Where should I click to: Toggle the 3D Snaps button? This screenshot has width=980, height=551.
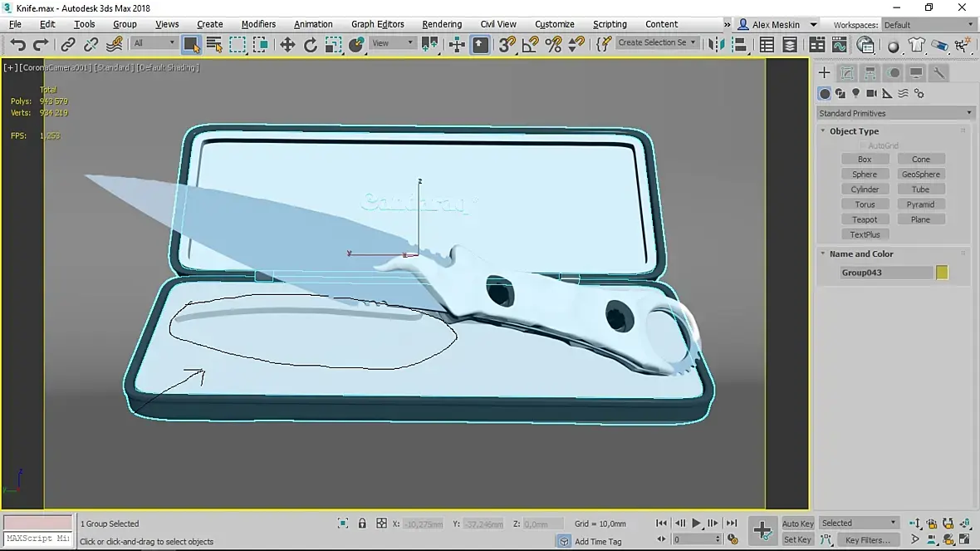[x=506, y=45]
